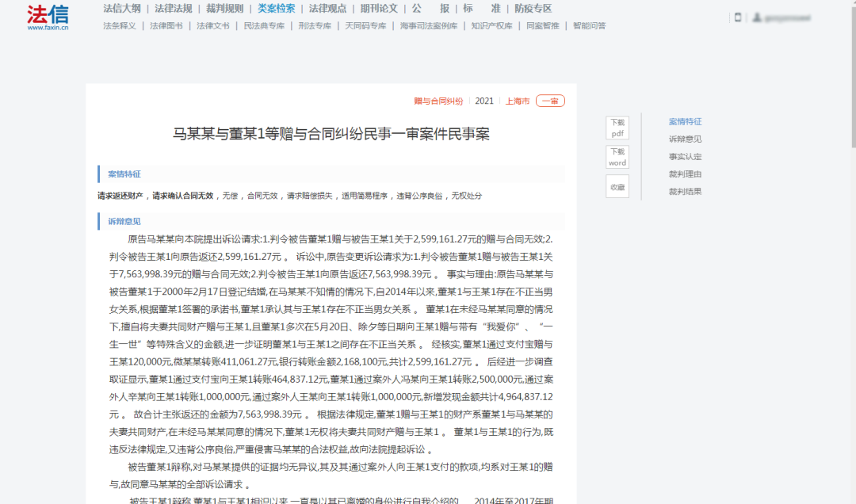Click the 2021 year tag
The image size is (856, 504).
click(x=484, y=101)
